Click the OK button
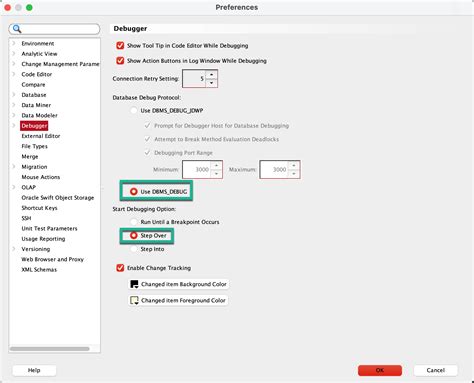 click(x=380, y=370)
